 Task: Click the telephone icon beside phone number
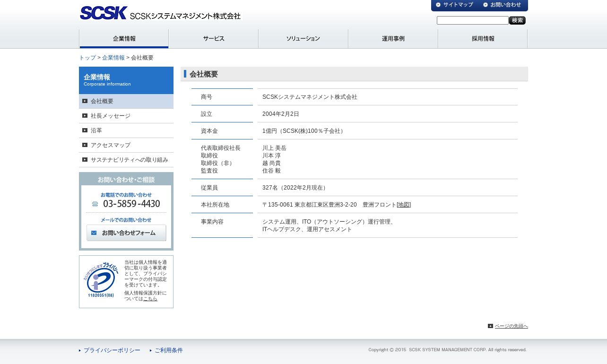coord(95,204)
